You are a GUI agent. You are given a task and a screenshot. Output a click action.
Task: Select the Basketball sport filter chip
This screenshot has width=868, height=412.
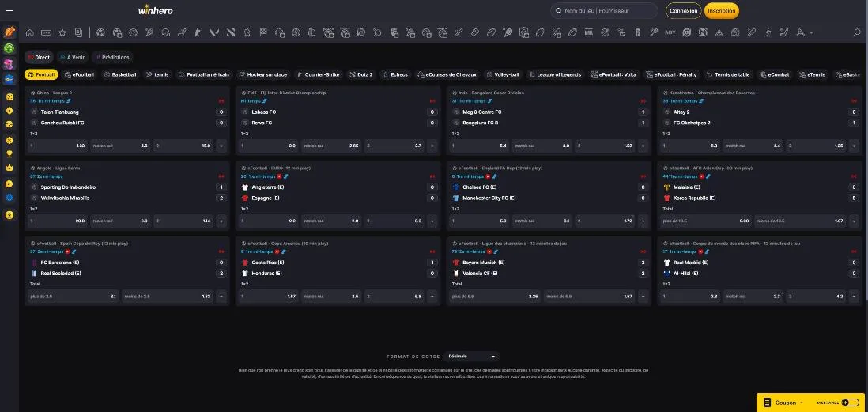121,74
